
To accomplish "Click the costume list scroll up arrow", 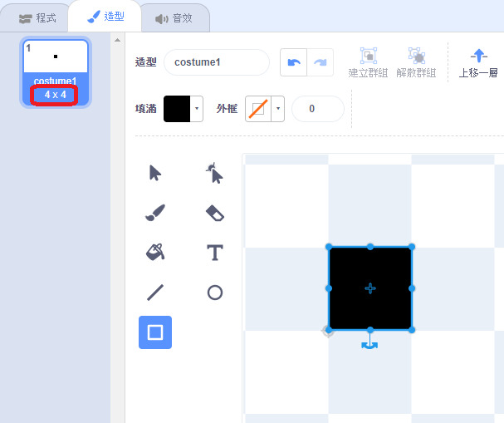I will coord(118,40).
